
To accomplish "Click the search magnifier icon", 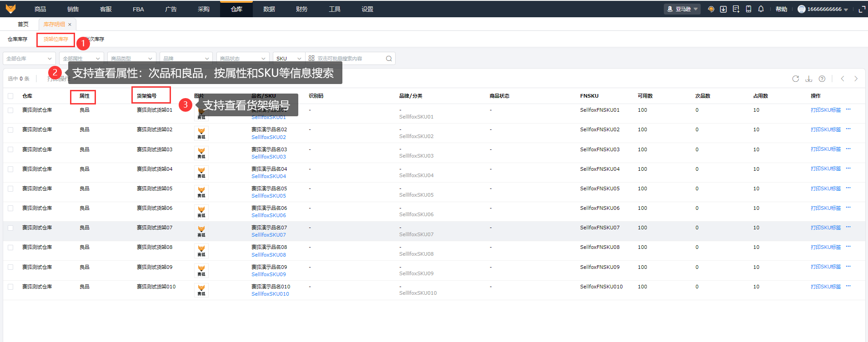I will [x=389, y=59].
